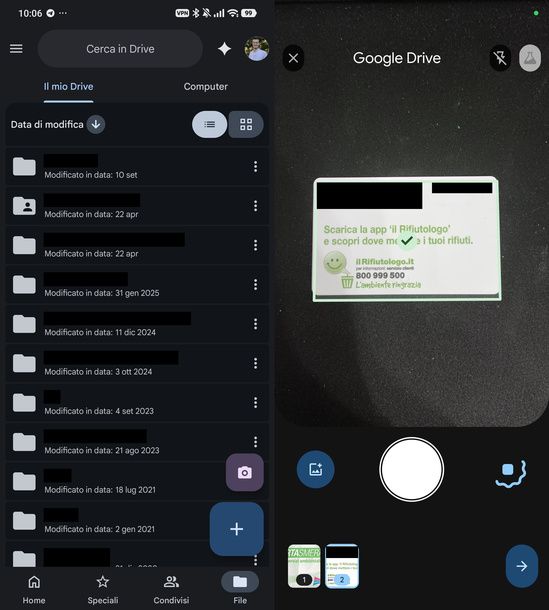Open options for folder modified 10 set
This screenshot has width=549, height=610.
tap(255, 167)
